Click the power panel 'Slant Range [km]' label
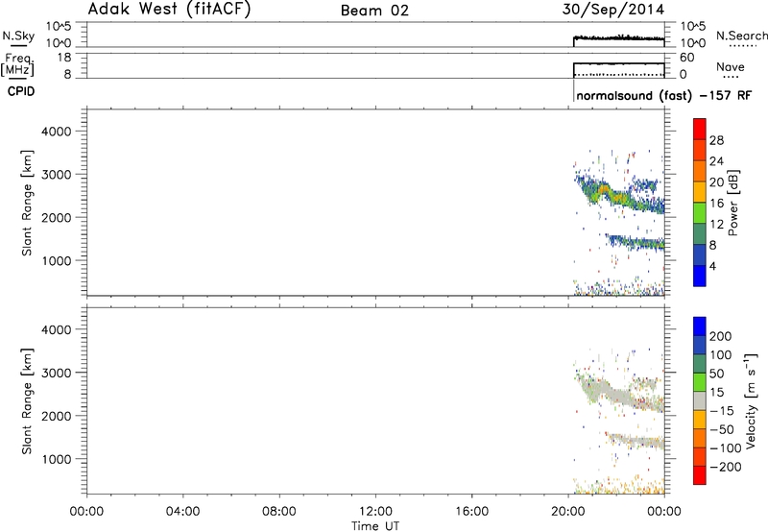The width and height of the screenshot is (768, 532). (27, 203)
